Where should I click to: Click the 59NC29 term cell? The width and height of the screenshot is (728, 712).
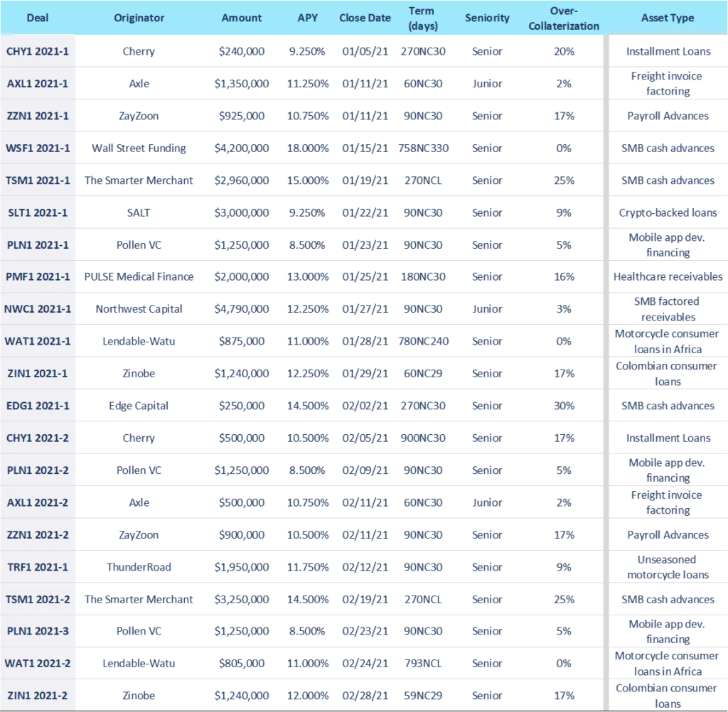423,695
